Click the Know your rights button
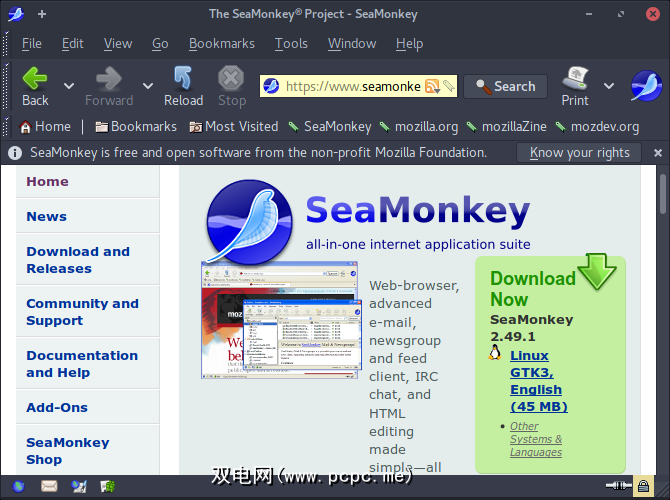 click(x=579, y=153)
